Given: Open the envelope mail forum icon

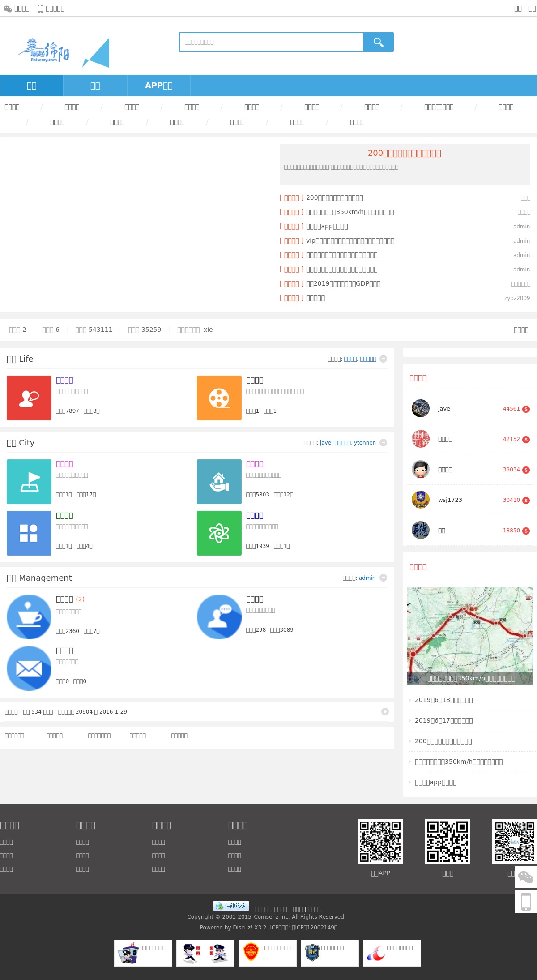Looking at the screenshot, I should pos(29,668).
